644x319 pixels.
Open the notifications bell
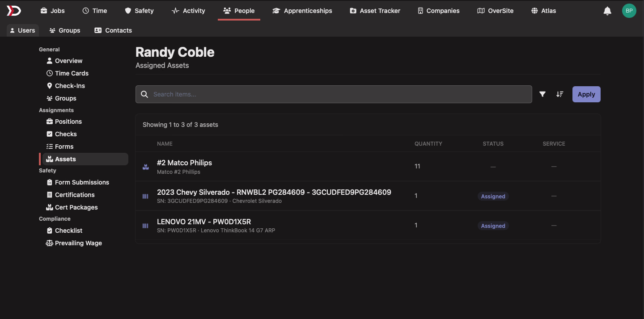tap(607, 11)
